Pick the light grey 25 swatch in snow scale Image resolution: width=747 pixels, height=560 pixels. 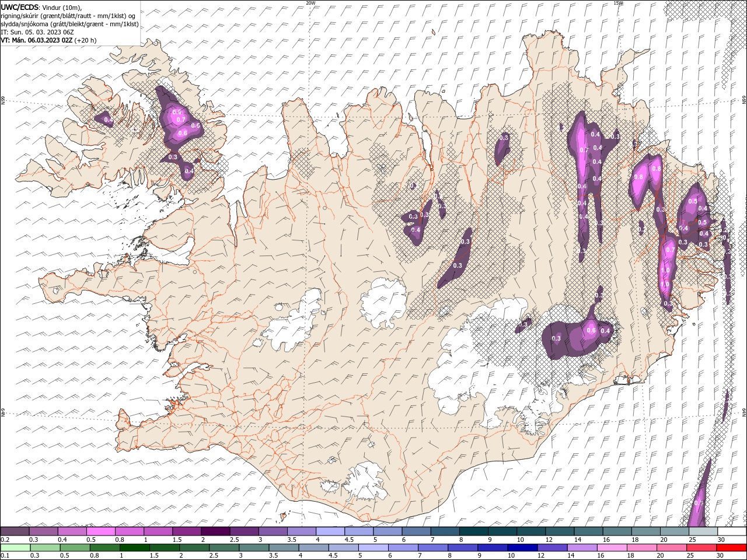702,531
